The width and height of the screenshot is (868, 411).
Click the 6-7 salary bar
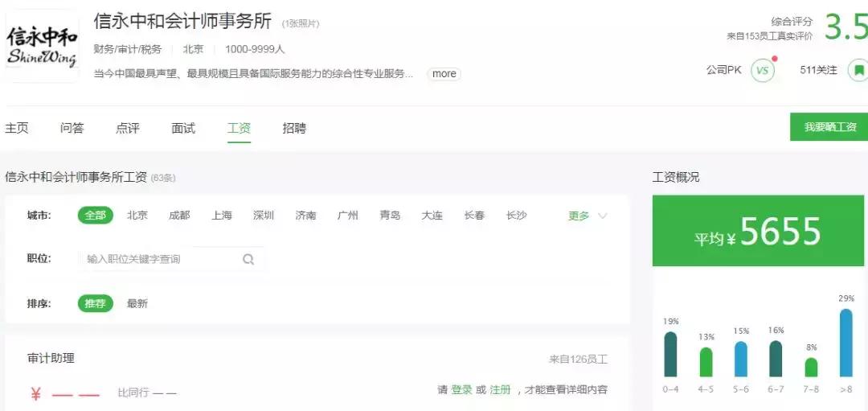pyautogui.click(x=776, y=359)
